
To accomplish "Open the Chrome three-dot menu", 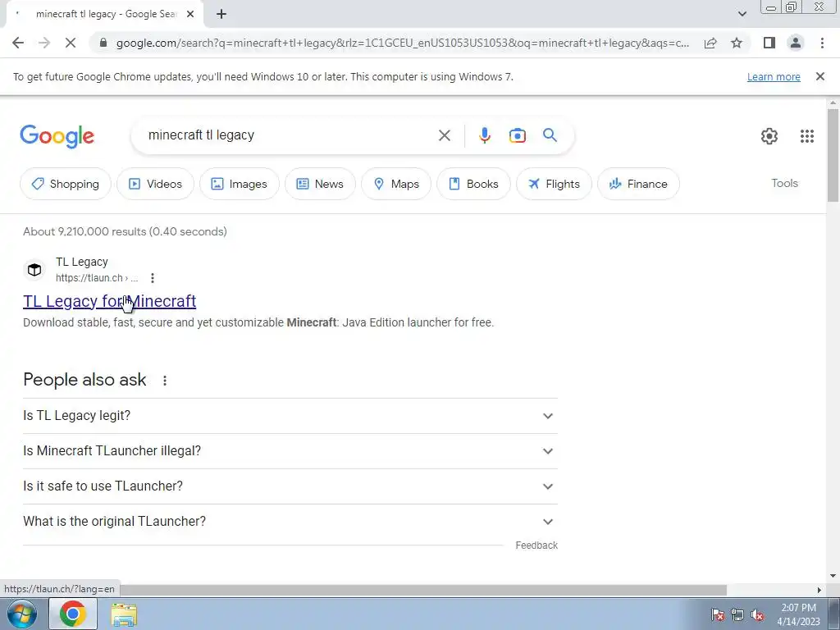I will coord(822,43).
